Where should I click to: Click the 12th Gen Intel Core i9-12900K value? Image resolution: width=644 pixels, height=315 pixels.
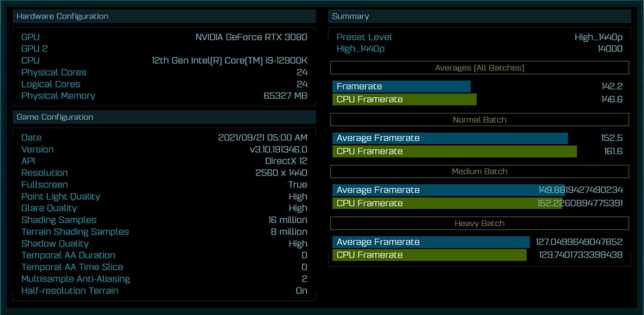(229, 61)
